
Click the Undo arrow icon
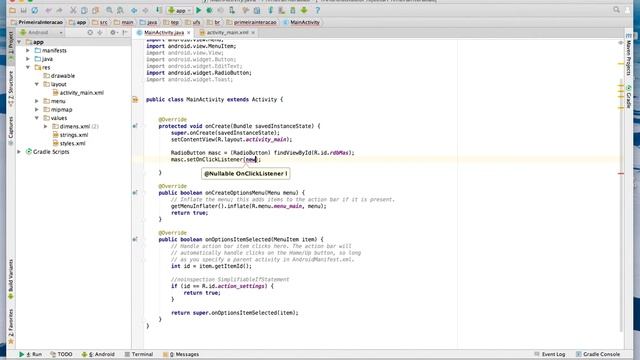[x=49, y=10]
